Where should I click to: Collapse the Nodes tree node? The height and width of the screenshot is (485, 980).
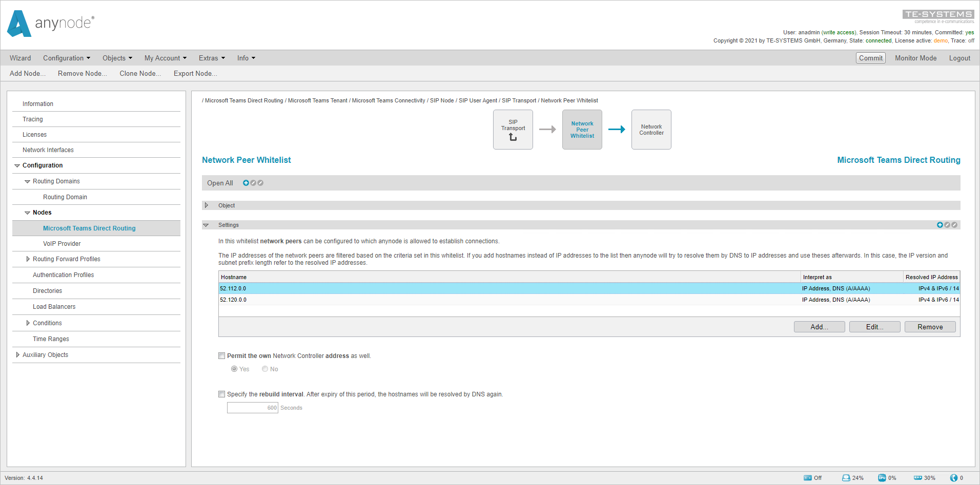tap(28, 213)
